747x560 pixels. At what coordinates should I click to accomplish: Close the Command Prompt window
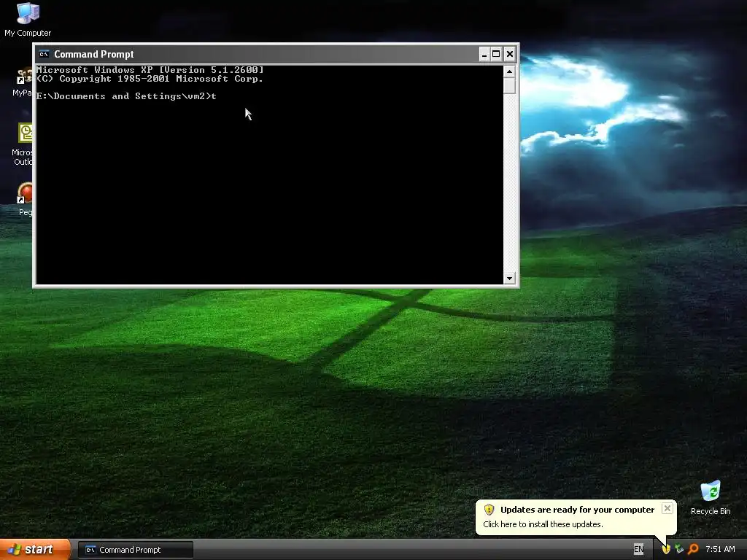[x=510, y=54]
